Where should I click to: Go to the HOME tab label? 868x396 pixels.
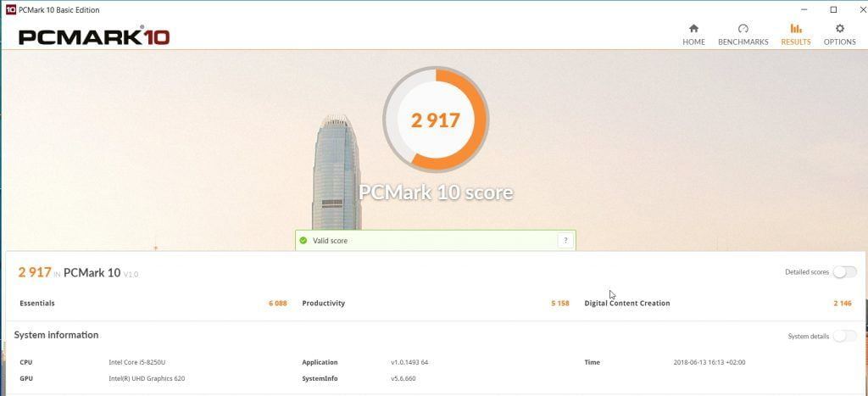click(x=693, y=42)
